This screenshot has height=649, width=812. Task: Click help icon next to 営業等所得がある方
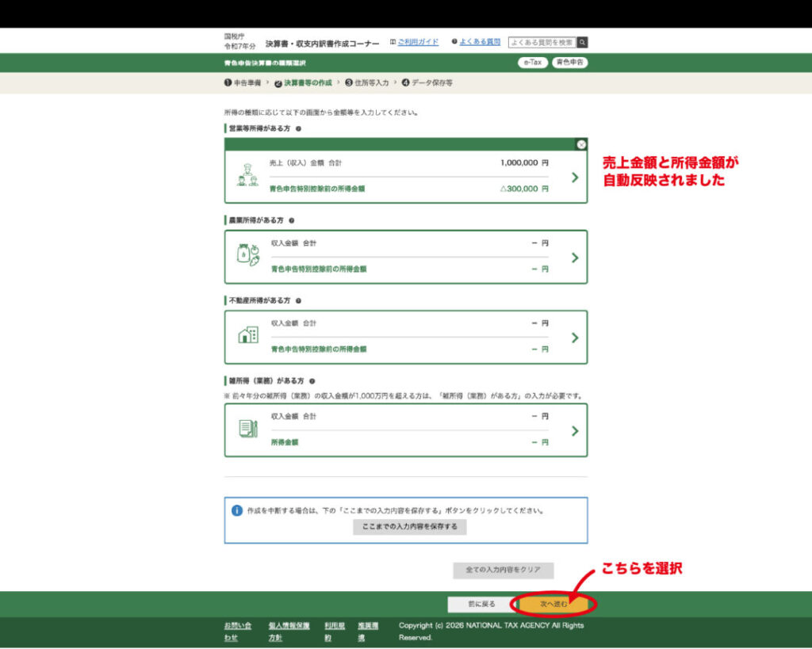click(298, 128)
